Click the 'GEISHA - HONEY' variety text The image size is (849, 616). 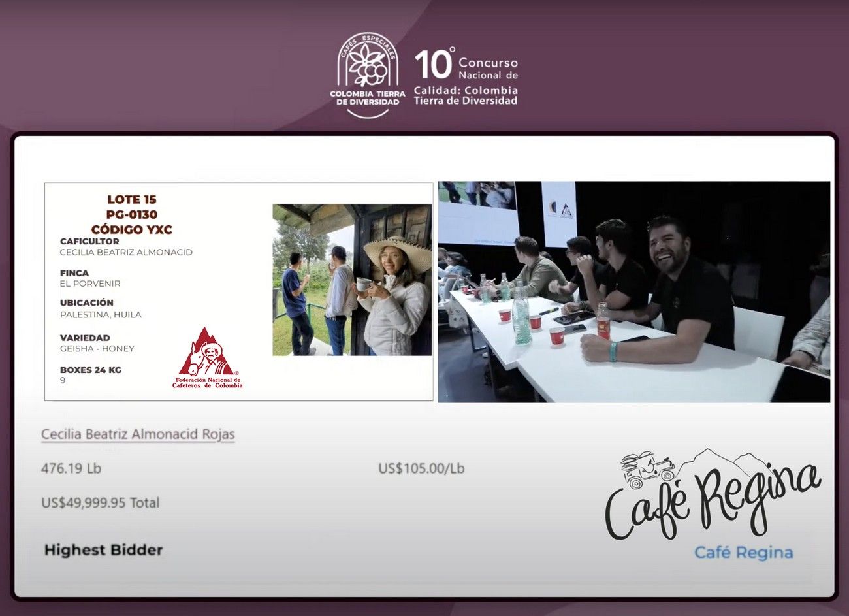point(97,349)
